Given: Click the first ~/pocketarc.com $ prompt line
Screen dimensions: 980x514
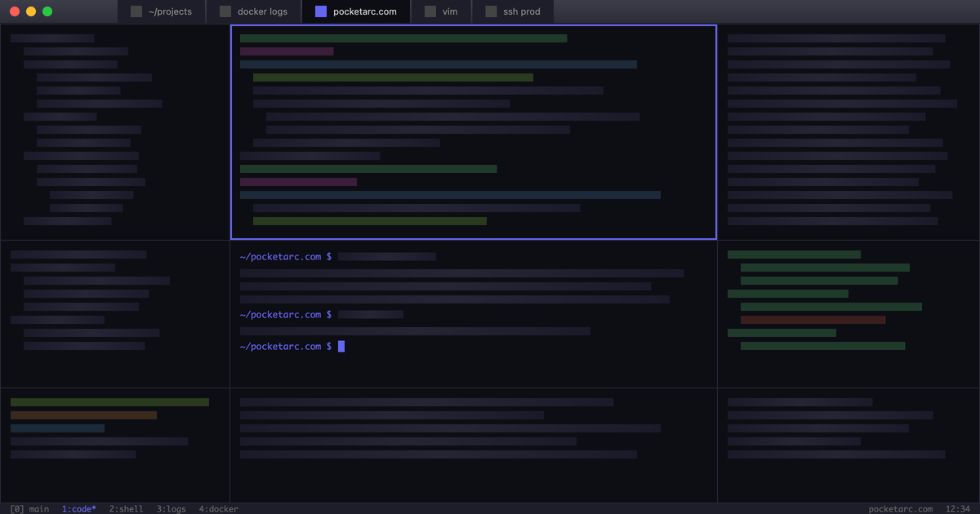Looking at the screenshot, I should coord(285,257).
